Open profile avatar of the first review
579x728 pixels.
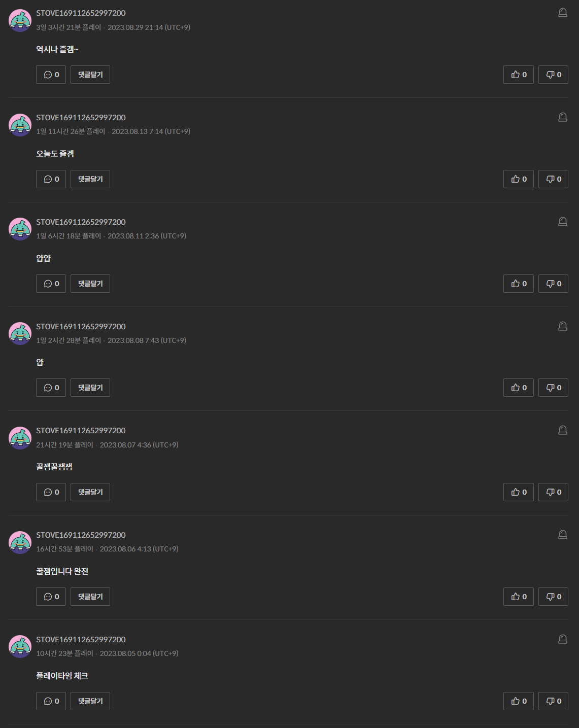(20, 20)
